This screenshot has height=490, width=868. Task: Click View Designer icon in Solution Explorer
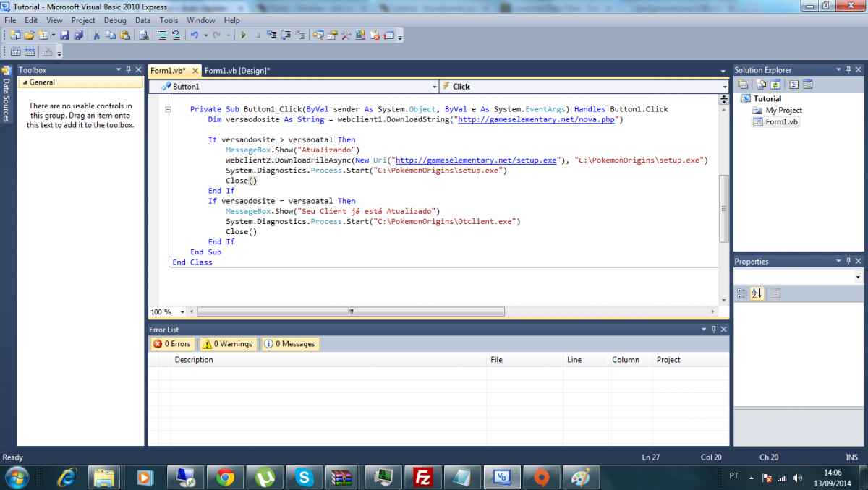(x=807, y=84)
